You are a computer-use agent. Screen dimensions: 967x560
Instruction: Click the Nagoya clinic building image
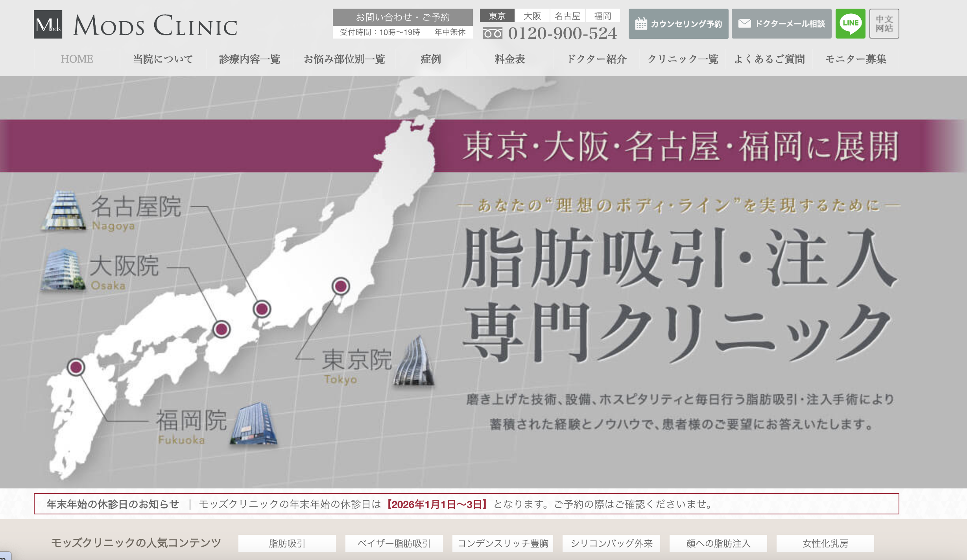(x=64, y=211)
